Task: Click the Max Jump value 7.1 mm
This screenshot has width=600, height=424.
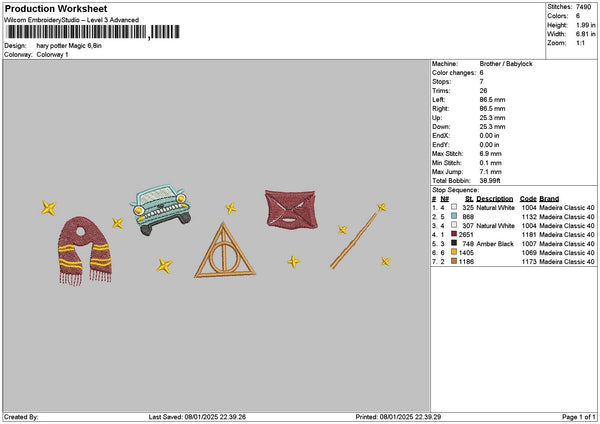Action: click(491, 172)
